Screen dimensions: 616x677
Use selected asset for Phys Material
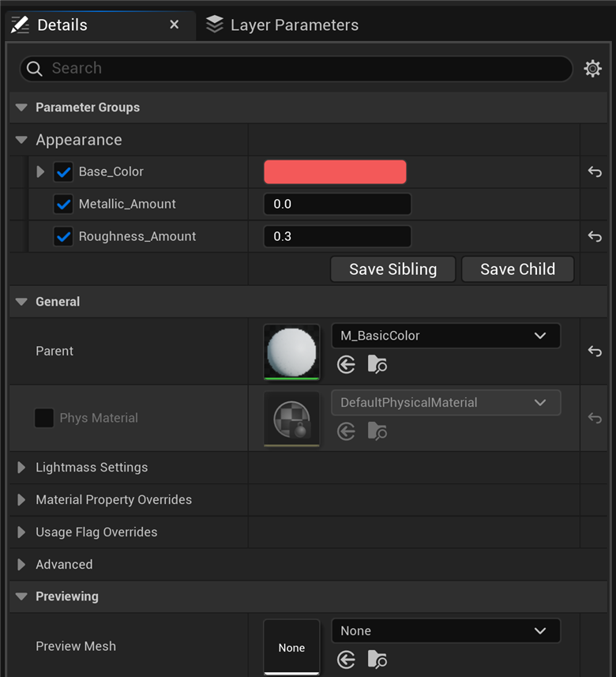tap(346, 431)
